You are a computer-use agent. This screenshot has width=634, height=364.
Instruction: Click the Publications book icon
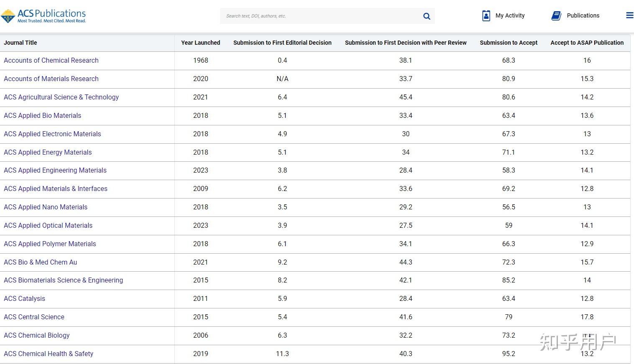coord(556,16)
